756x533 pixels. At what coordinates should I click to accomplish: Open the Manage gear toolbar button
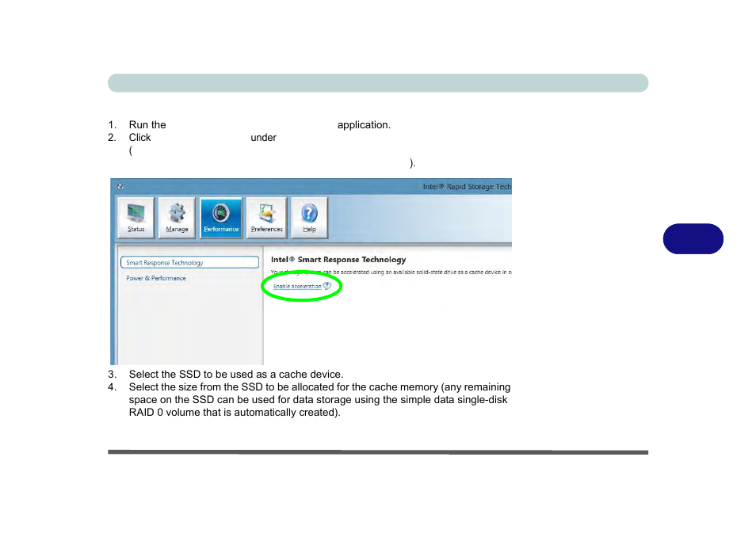(177, 218)
